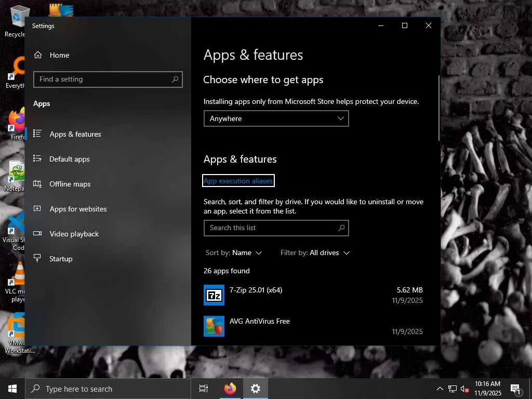This screenshot has width=532, height=399.
Task: Click the Apps for websites icon
Action: (37, 209)
